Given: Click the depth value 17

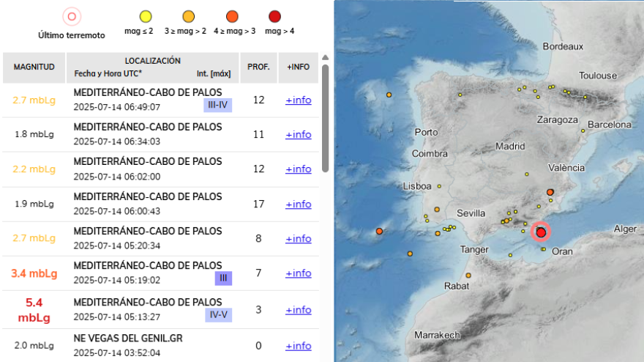Looking at the screenshot, I should tap(258, 204).
